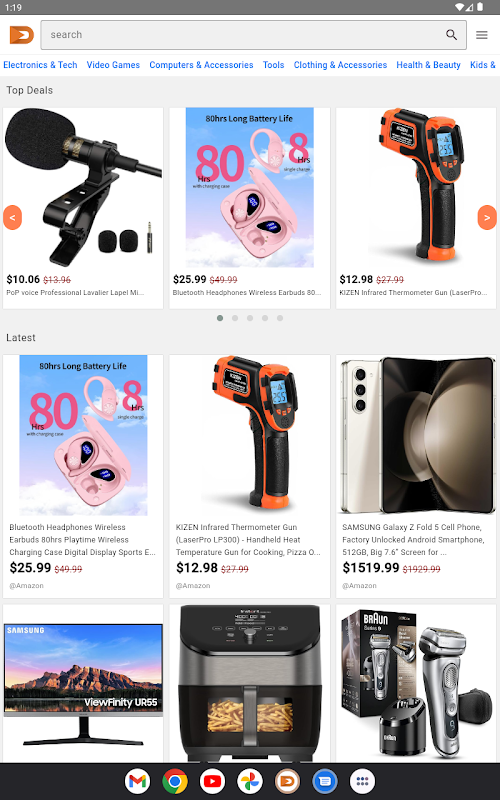Select third carousel page dot

click(x=249, y=318)
